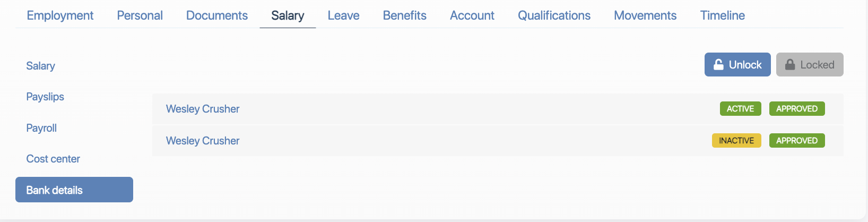Screen dimensions: 868x222
Task: Open the Payslips sidebar section
Action: pos(45,97)
